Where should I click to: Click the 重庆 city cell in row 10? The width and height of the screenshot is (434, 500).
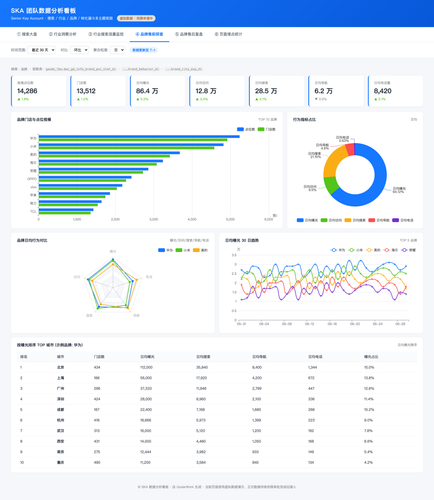[60, 462]
